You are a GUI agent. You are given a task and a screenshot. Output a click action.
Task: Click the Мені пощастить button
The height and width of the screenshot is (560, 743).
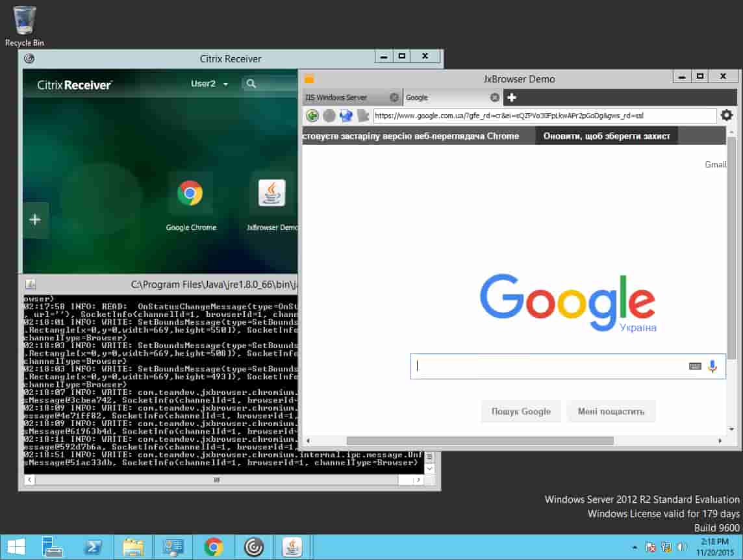pos(611,412)
